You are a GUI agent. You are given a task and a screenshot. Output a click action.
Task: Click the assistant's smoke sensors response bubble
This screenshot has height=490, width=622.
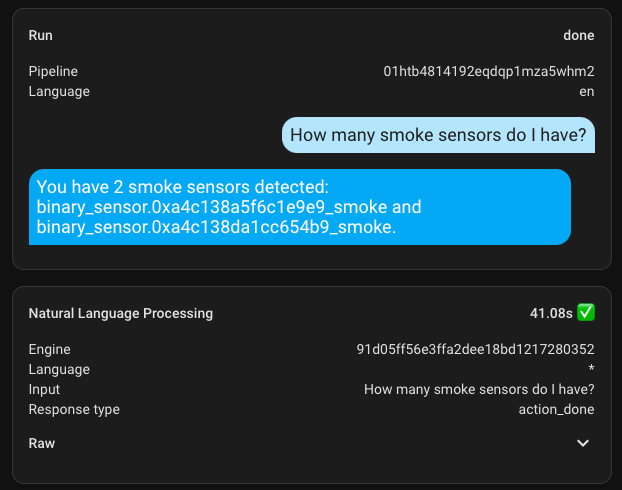300,207
